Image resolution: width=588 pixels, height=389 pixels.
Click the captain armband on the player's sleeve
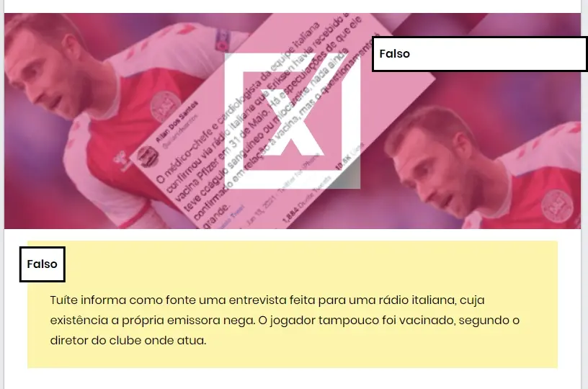[221, 40]
